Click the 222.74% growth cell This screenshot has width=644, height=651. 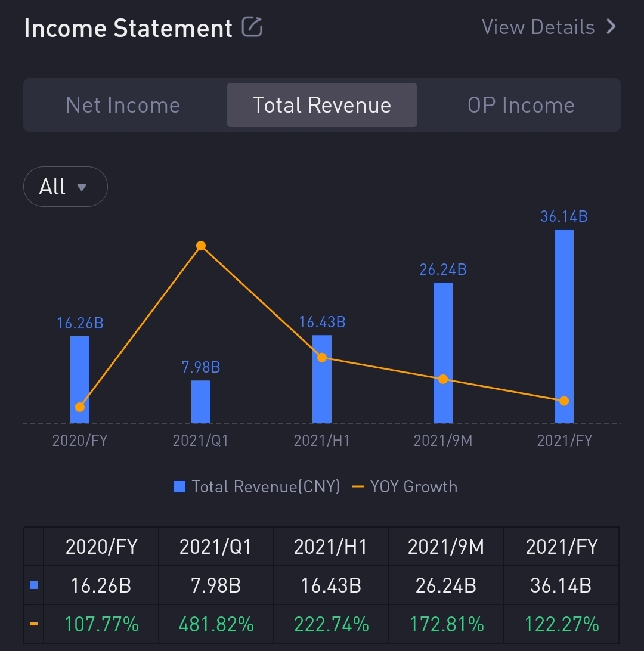331,624
